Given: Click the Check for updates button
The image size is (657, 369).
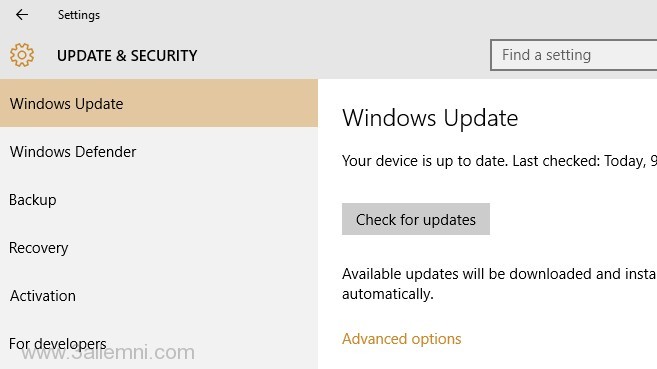Looking at the screenshot, I should point(416,219).
